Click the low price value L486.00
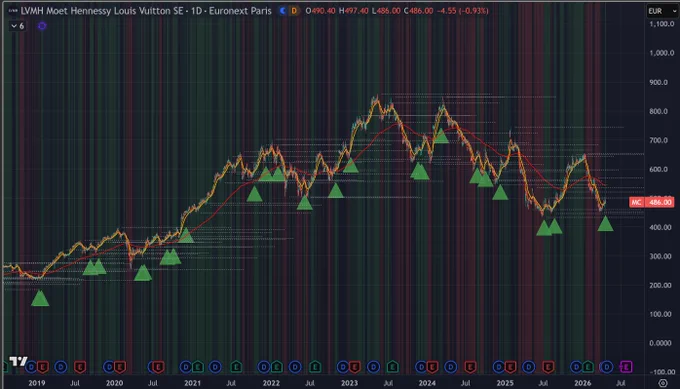Image resolution: width=680 pixels, height=389 pixels. pyautogui.click(x=386, y=11)
